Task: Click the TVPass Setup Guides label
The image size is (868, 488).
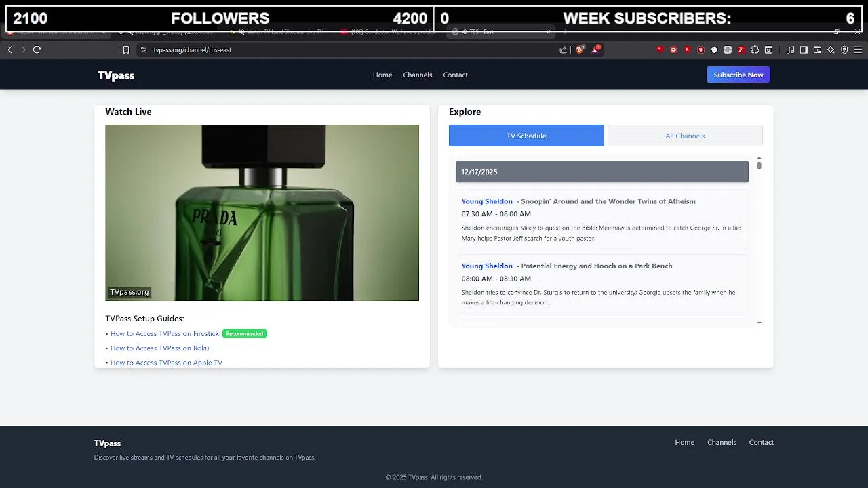Action: (144, 319)
